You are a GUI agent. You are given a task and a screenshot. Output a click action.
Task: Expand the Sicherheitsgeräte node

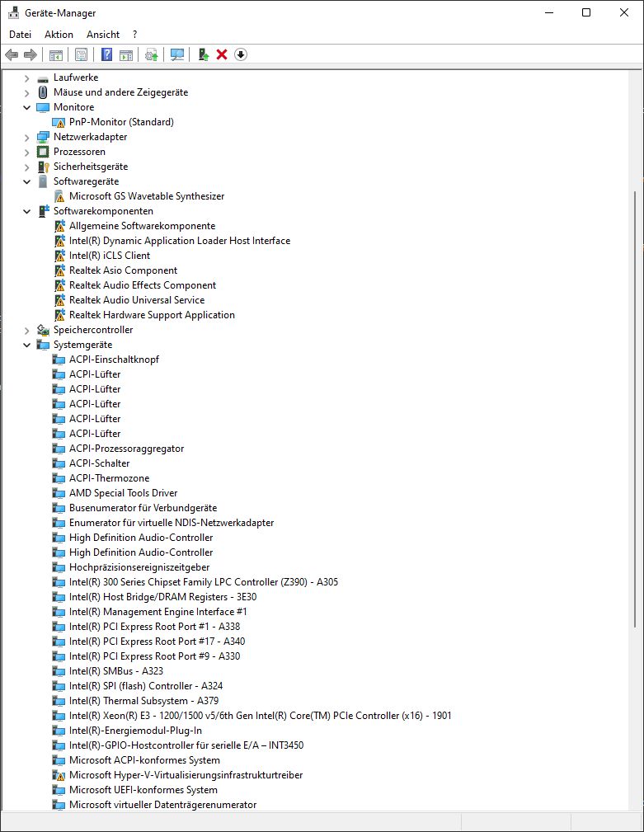pos(26,167)
